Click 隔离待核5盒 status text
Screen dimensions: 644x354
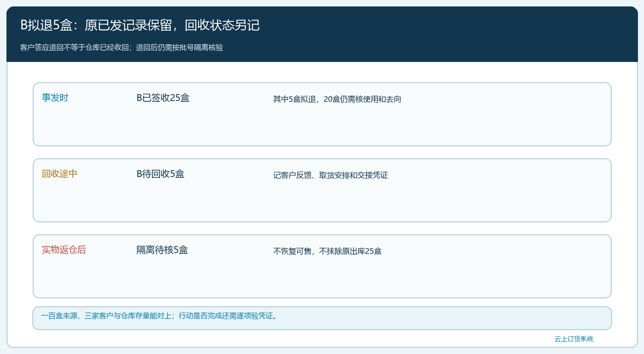(x=162, y=250)
